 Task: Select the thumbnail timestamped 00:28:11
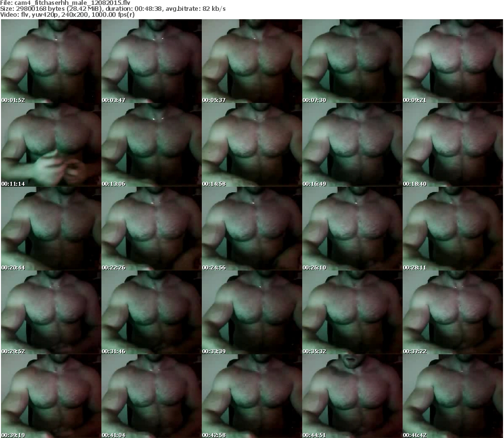pos(453,229)
